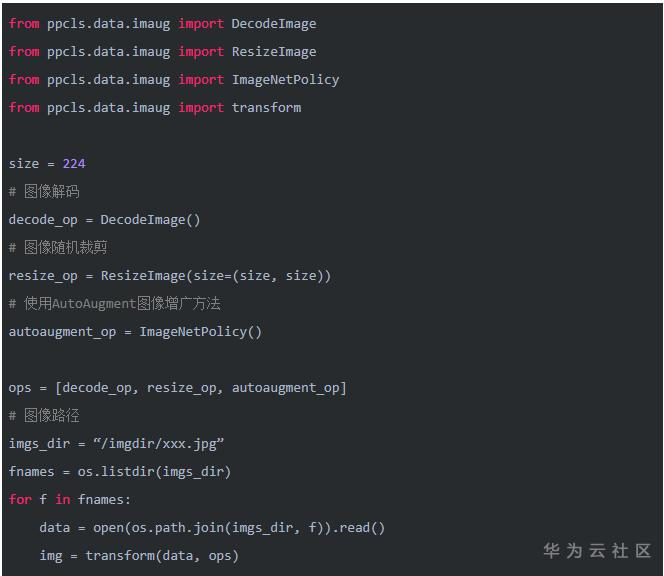Click the "for" keyword of the loop
This screenshot has width=664, height=576.
coord(20,499)
